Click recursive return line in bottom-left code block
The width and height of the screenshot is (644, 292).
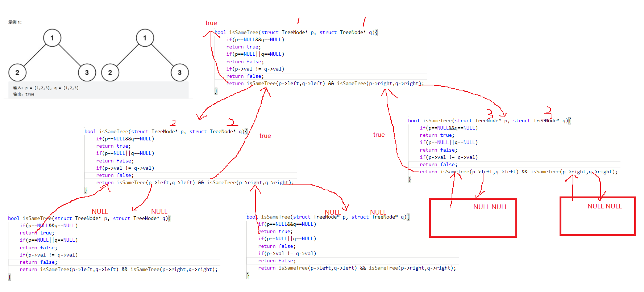click(119, 270)
